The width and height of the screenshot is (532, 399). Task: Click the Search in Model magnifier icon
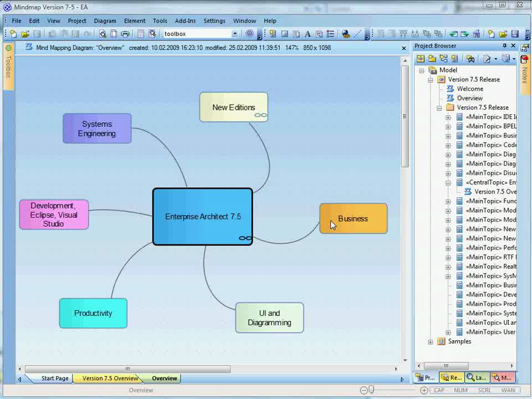(x=152, y=34)
